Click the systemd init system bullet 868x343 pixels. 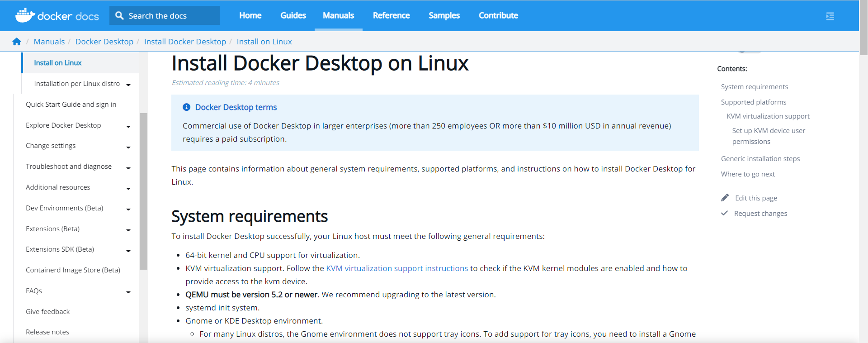(x=222, y=308)
